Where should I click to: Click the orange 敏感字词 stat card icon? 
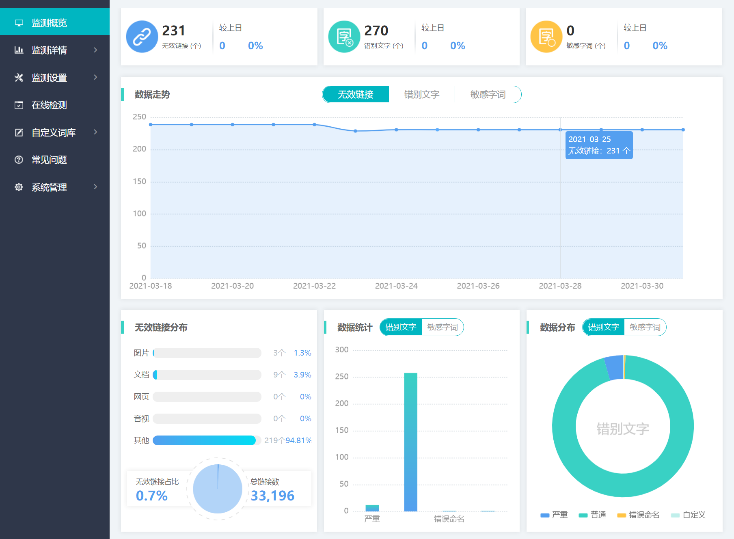pos(546,37)
